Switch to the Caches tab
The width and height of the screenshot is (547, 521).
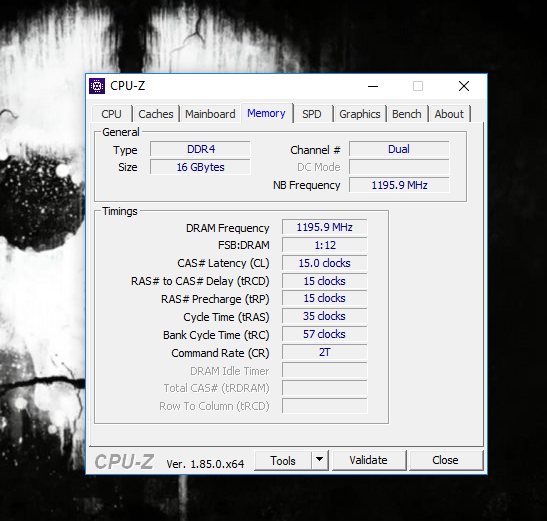(x=156, y=114)
